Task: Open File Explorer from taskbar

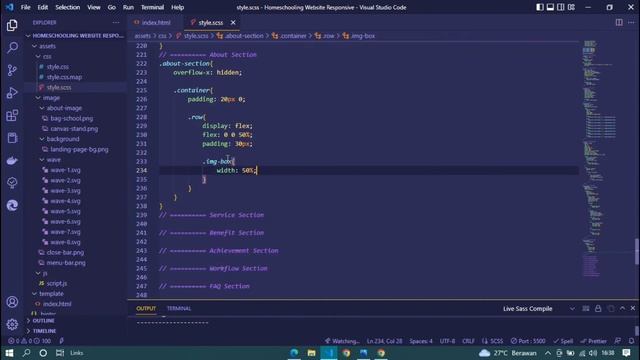Action: 311,353
